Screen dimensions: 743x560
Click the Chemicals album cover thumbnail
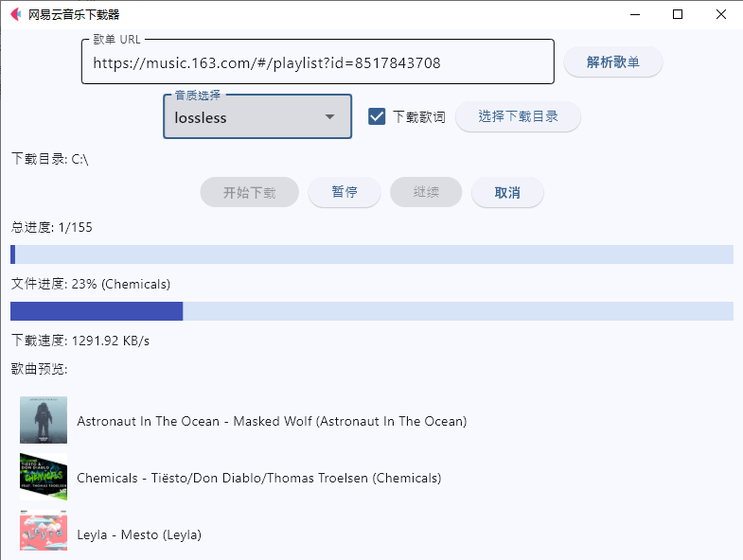coord(44,477)
